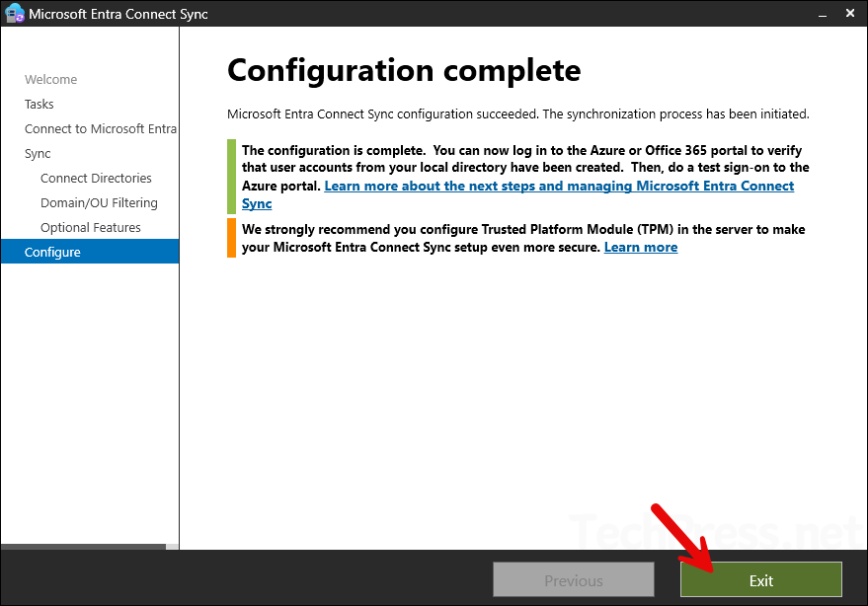Viewport: 868px width, 606px height.
Task: Click the Configuration complete heading
Action: [x=404, y=70]
